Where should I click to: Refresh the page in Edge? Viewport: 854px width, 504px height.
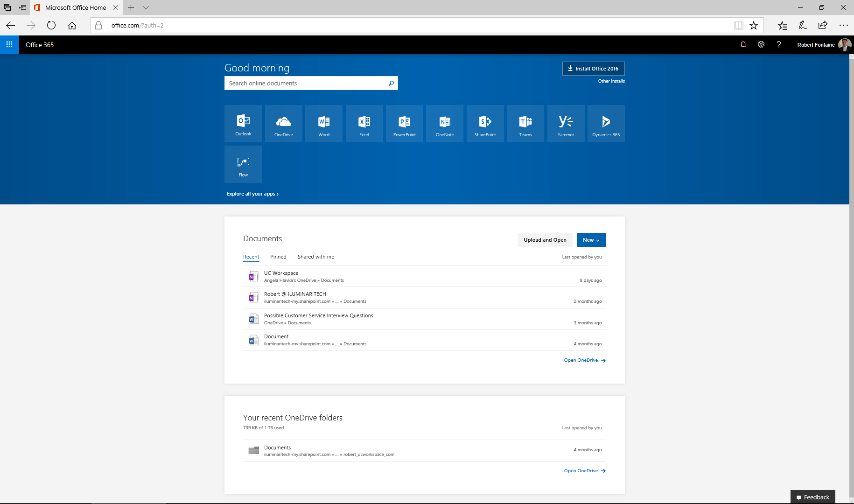pos(51,25)
